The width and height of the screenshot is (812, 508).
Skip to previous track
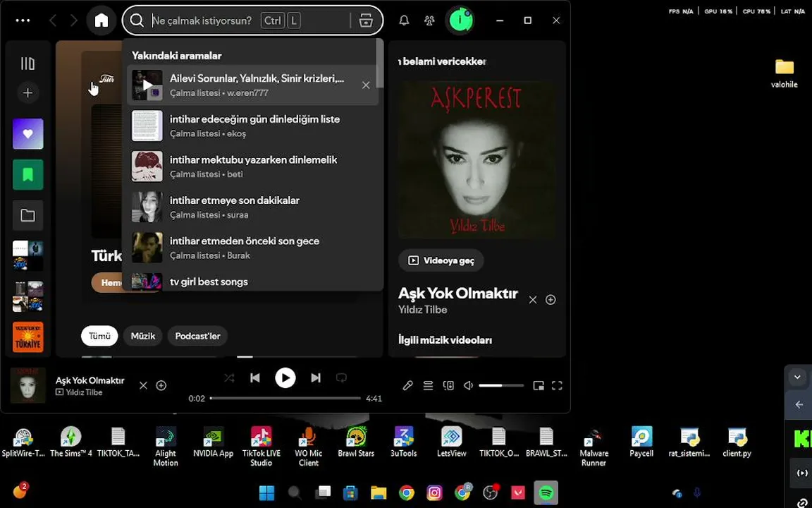[254, 378]
